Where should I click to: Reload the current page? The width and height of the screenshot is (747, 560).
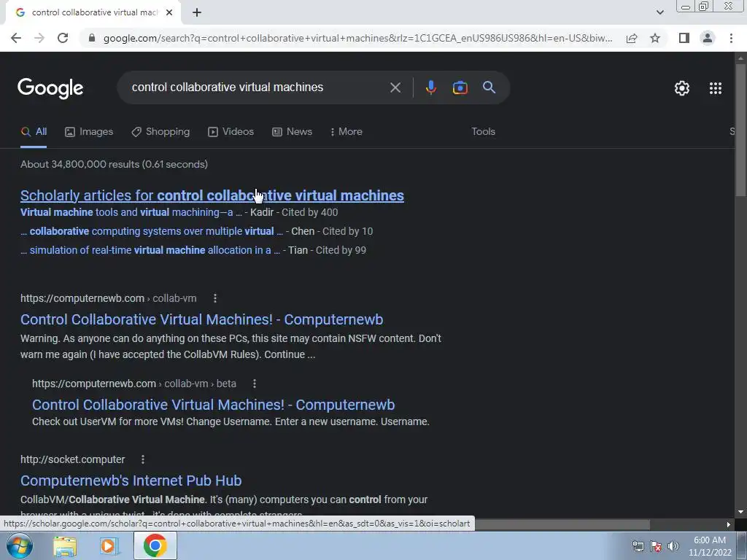[x=63, y=38]
